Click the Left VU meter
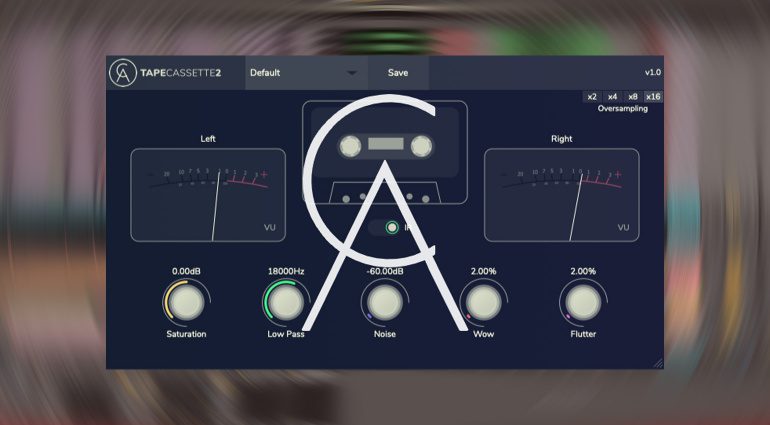 (x=207, y=195)
